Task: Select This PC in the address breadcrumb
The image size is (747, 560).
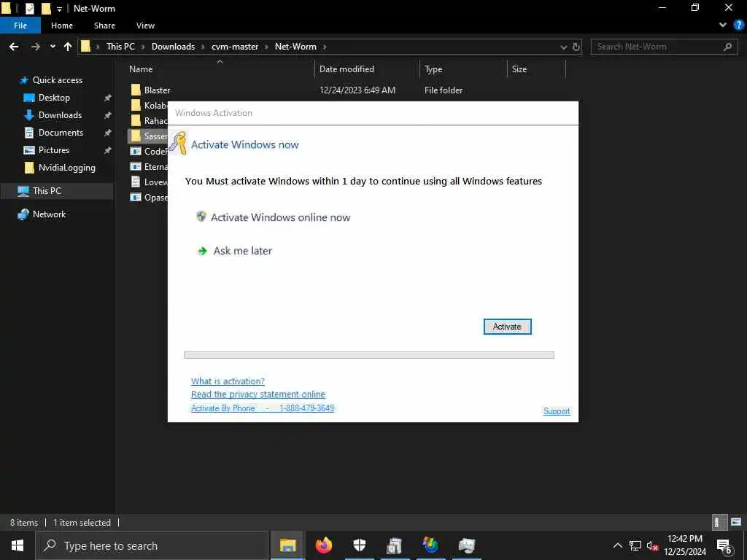Action: coord(120,47)
